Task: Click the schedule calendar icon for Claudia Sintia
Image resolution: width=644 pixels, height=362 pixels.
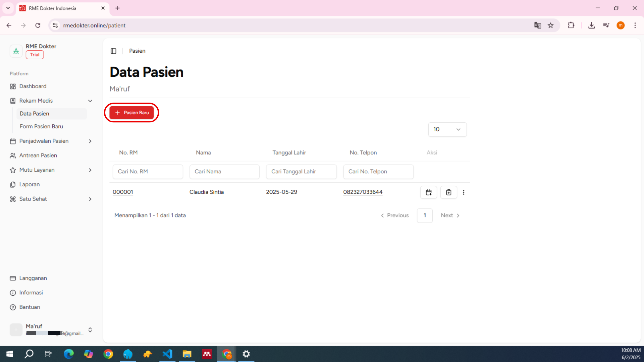Action: (428, 192)
